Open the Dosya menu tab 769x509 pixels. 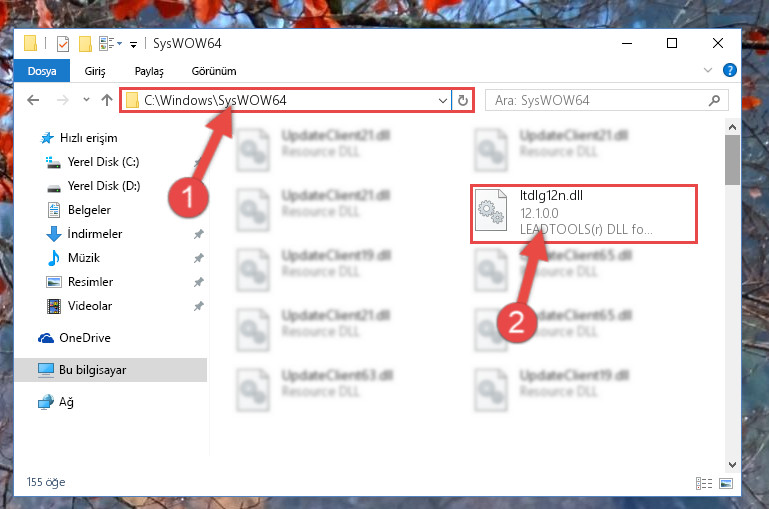[42, 71]
